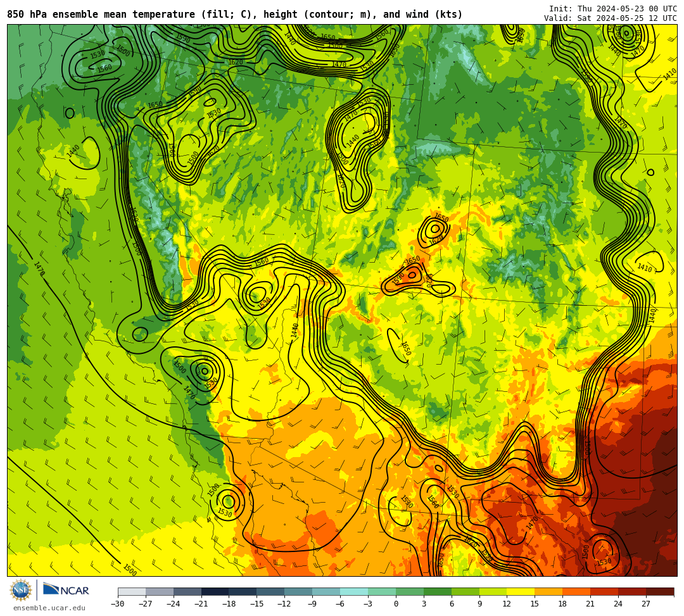This screenshot has width=684, height=616.
Task: Pick the gray swatch between −27 and −24
Action: (160, 591)
